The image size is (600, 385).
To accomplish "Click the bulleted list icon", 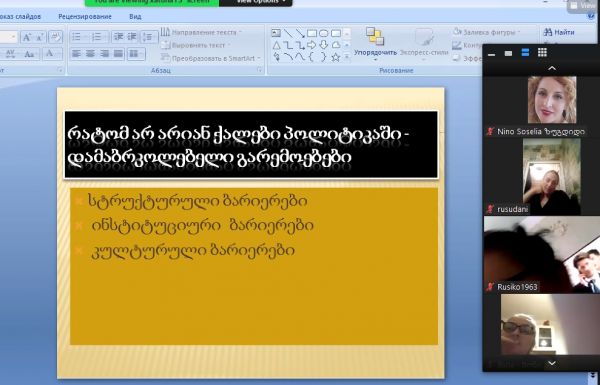I will pos(77,37).
